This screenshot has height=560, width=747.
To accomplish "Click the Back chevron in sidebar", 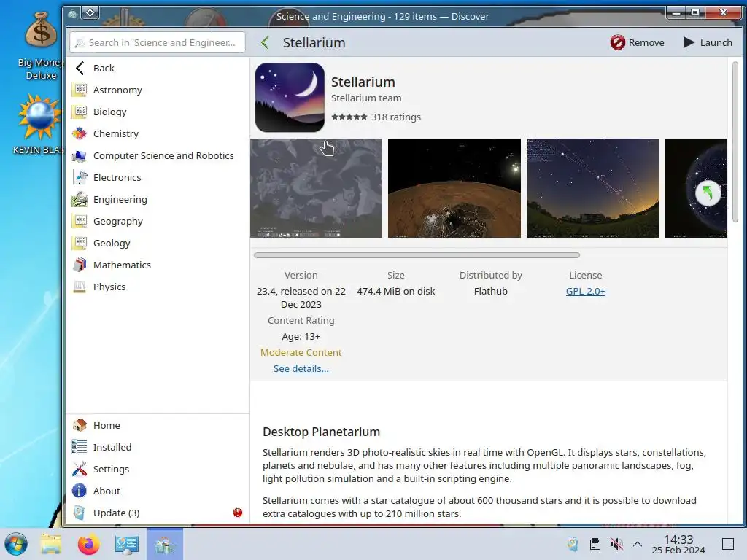I will point(80,68).
